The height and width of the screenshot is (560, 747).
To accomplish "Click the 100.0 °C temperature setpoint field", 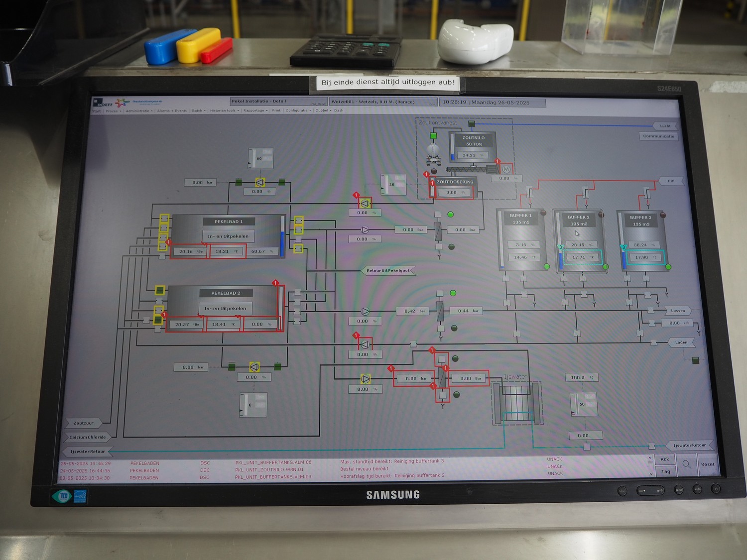I will 581,378.
